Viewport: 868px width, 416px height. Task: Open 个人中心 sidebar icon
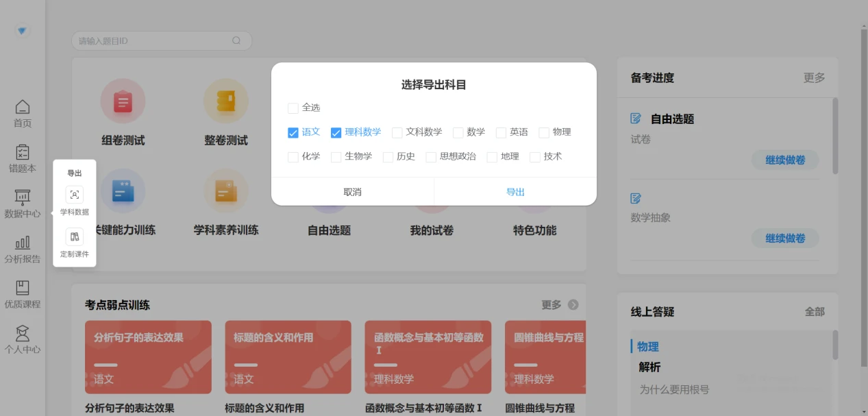[x=23, y=333]
